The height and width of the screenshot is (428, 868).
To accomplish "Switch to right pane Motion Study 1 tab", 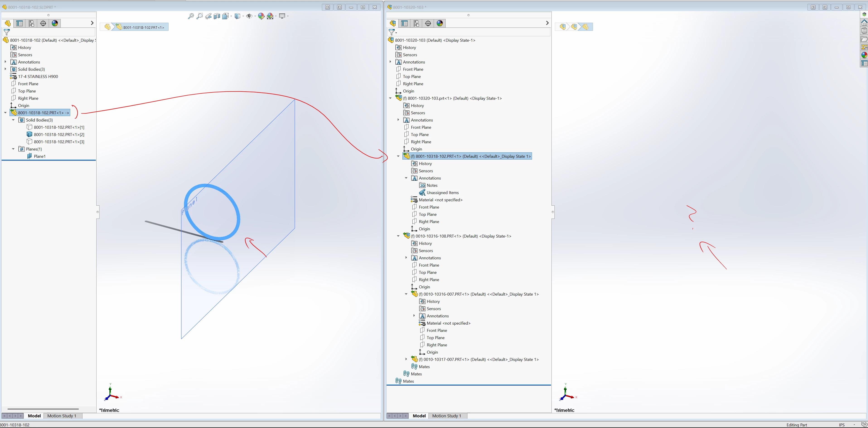I will 447,416.
